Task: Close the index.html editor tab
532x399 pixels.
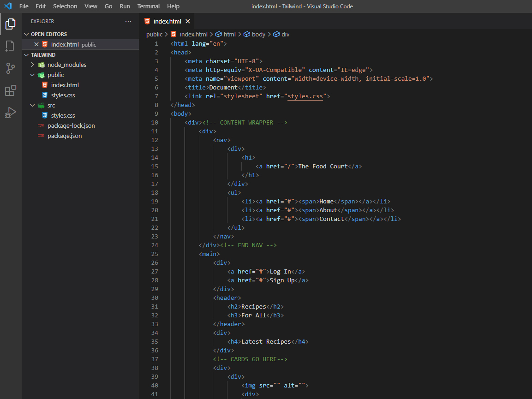Action: [188, 21]
